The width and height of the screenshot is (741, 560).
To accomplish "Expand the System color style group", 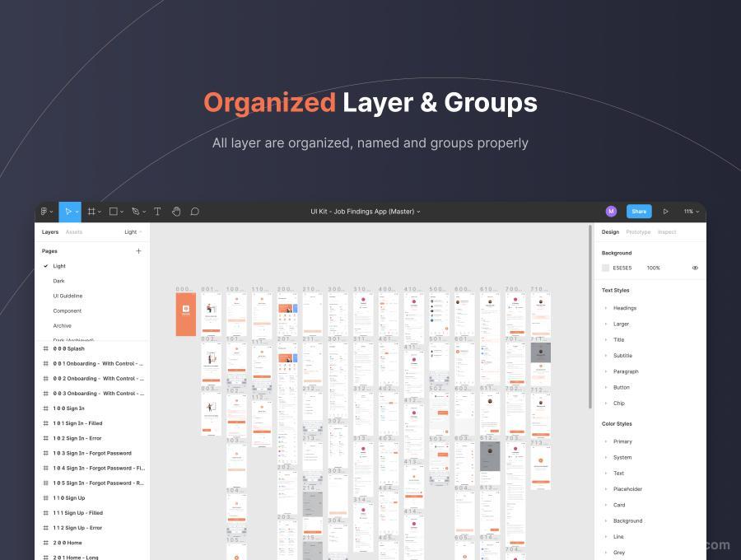I will pyautogui.click(x=606, y=457).
